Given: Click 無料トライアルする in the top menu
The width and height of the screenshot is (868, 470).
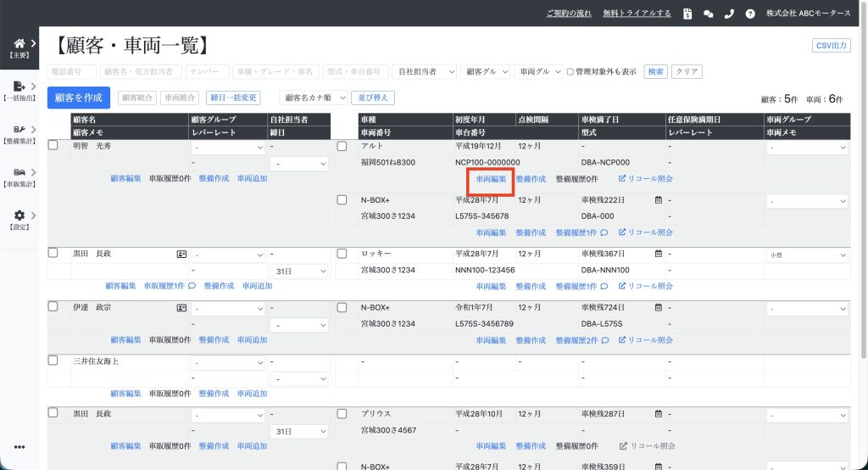Looking at the screenshot, I should point(637,14).
